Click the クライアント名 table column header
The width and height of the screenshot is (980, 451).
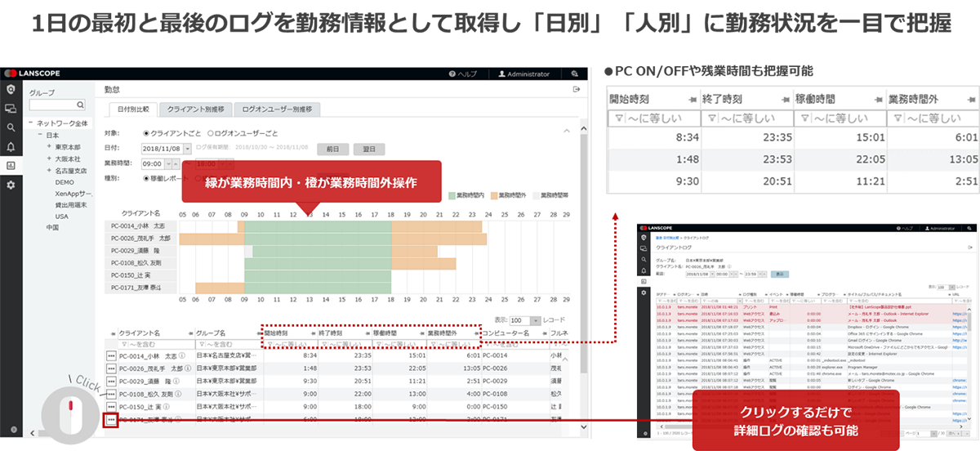[x=139, y=333]
